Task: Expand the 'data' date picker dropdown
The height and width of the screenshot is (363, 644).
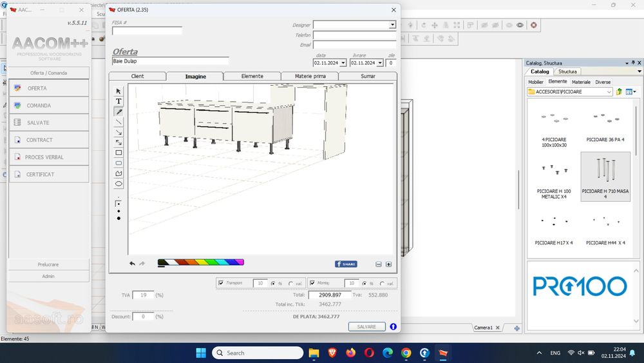Action: [x=343, y=63]
